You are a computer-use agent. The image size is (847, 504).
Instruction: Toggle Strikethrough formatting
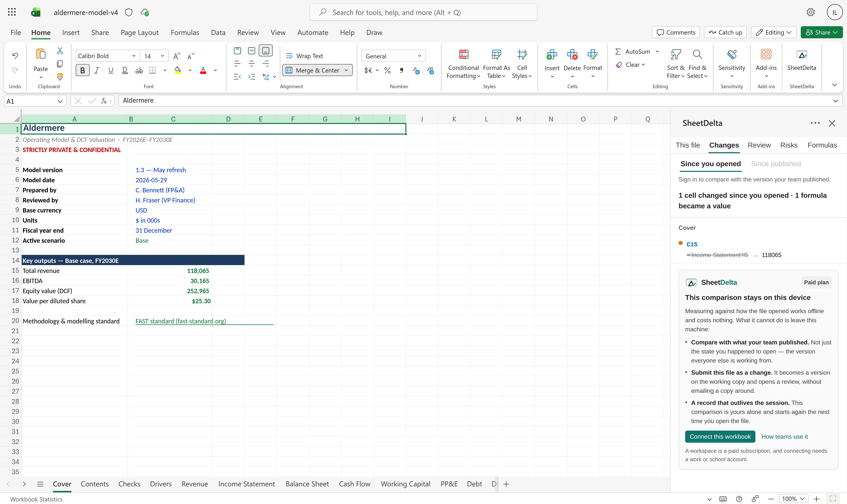click(x=139, y=70)
